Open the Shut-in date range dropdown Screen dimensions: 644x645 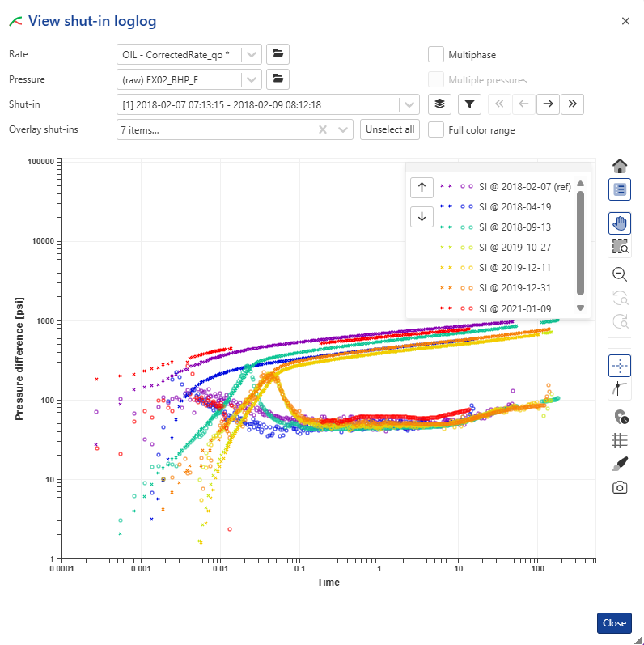click(x=409, y=104)
